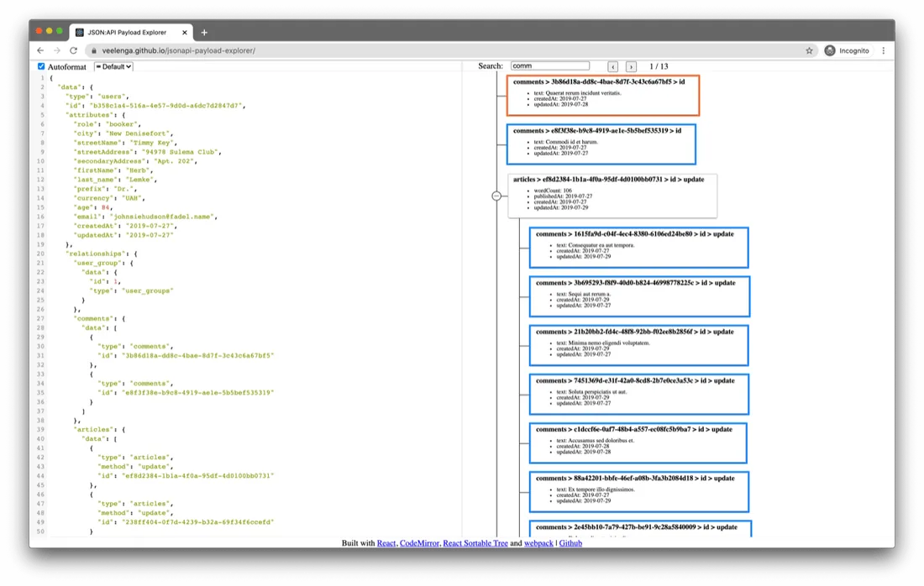Open the Chrome three-dot menu
The image size is (924, 586).
pyautogui.click(x=884, y=50)
